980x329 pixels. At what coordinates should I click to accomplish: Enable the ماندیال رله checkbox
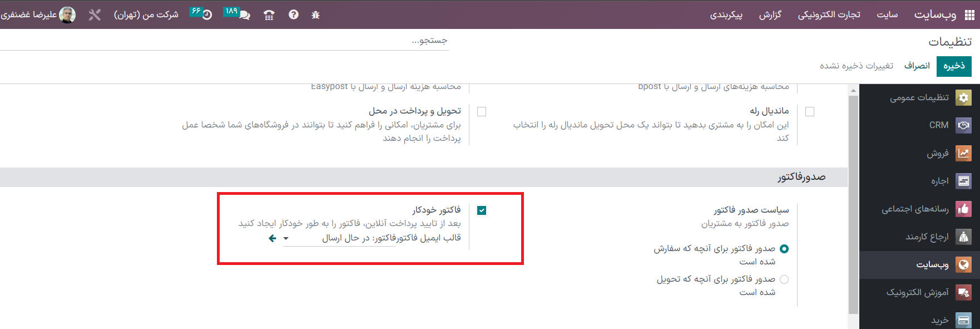(810, 112)
